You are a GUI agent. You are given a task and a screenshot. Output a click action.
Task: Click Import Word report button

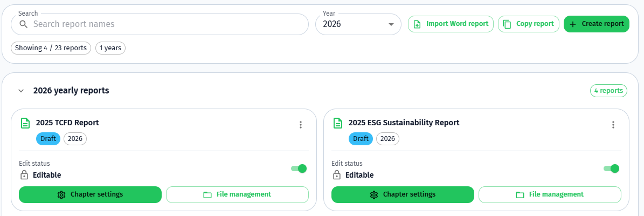click(451, 24)
